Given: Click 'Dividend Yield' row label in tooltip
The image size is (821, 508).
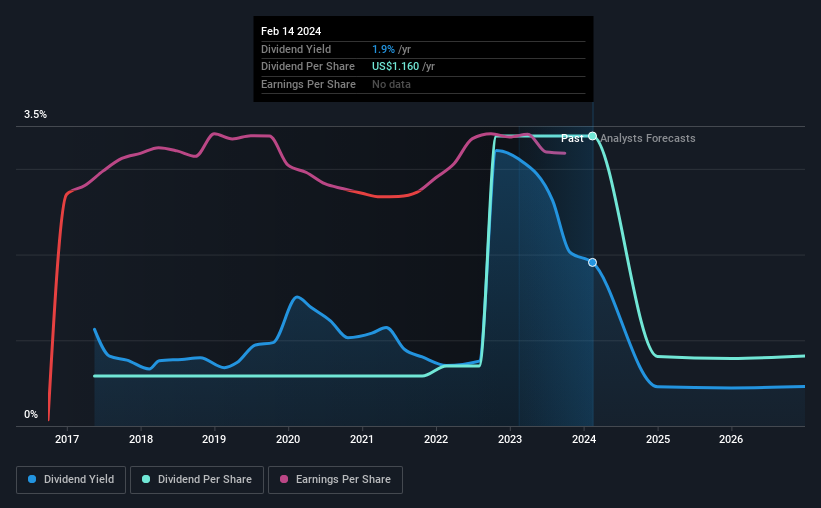Looking at the screenshot, I should pos(296,49).
